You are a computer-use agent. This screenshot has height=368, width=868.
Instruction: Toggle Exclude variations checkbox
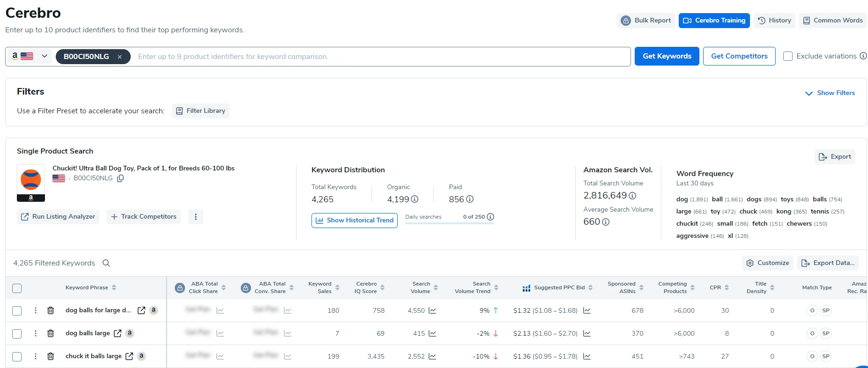point(788,56)
